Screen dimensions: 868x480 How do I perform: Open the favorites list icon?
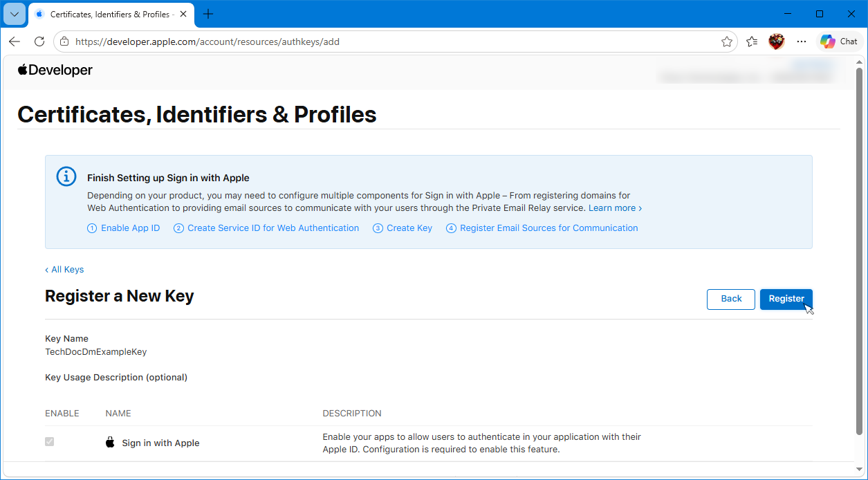(x=752, y=41)
